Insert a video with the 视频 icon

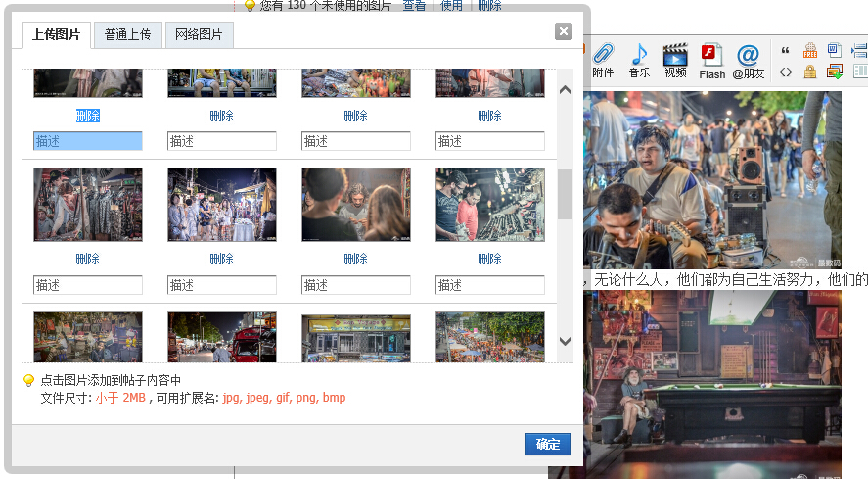pyautogui.click(x=675, y=61)
